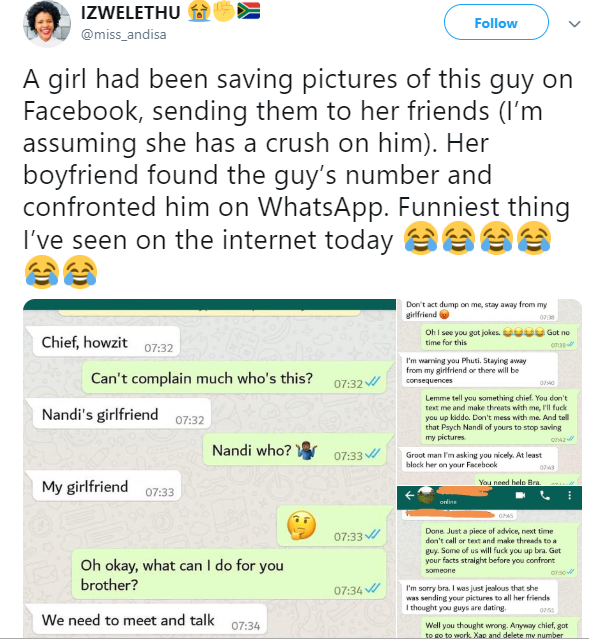Open the IZWELETHU profile avatar

[46, 24]
